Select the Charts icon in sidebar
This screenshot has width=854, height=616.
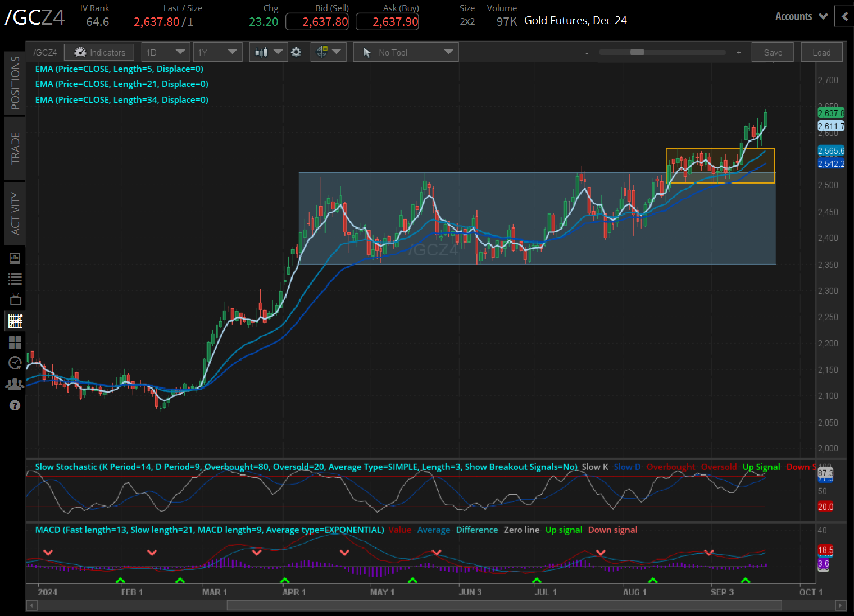tap(15, 321)
